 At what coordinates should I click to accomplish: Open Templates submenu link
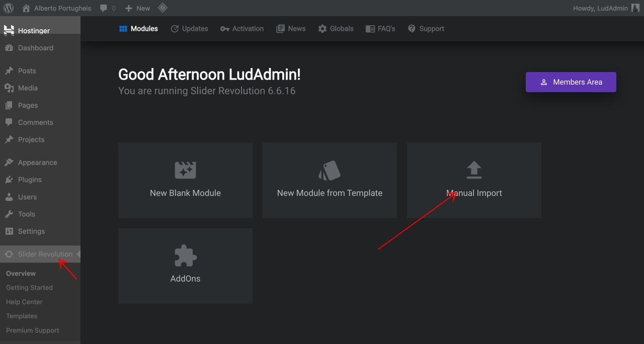[22, 316]
